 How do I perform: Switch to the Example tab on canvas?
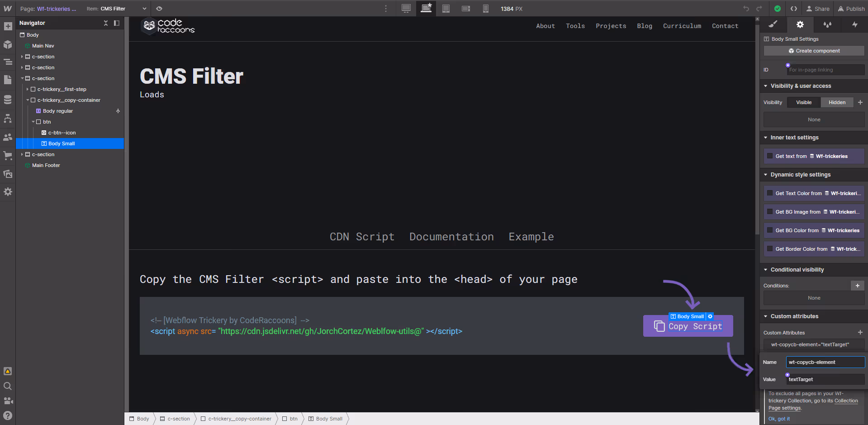(531, 237)
